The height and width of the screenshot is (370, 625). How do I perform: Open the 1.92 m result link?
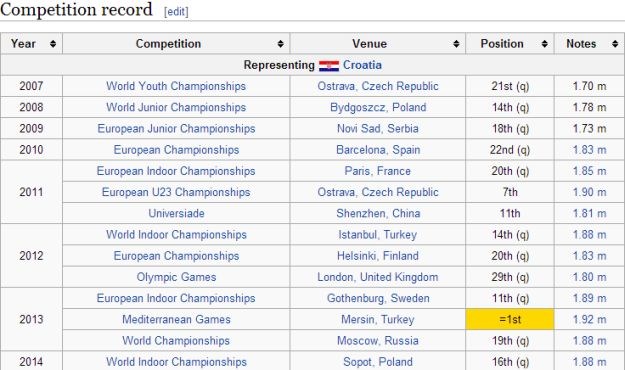589,319
